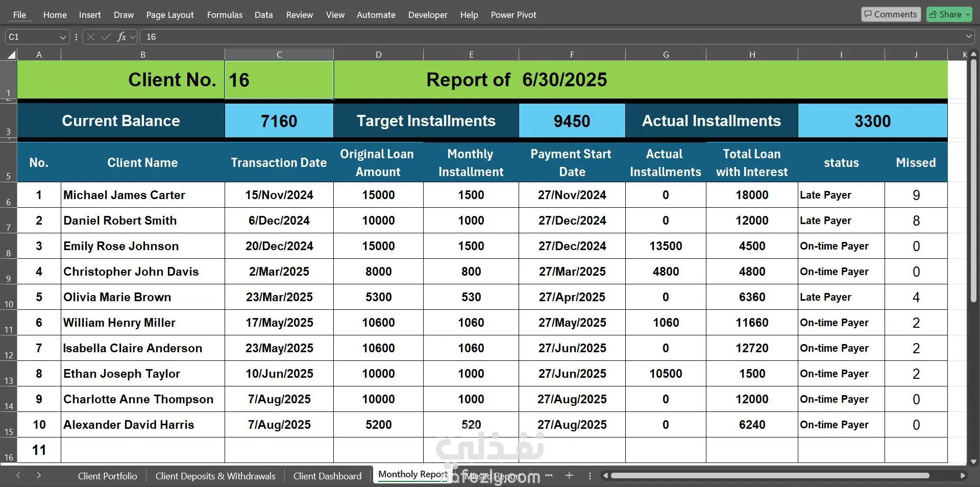Viewport: 980px width, 487px height.
Task: Select row 10 header
Action: coord(9,297)
